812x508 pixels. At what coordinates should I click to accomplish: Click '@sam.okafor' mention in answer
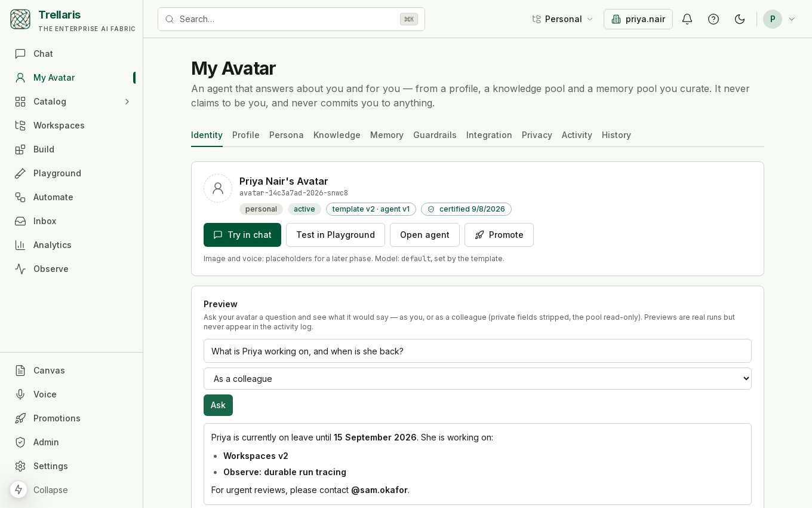pos(379,490)
